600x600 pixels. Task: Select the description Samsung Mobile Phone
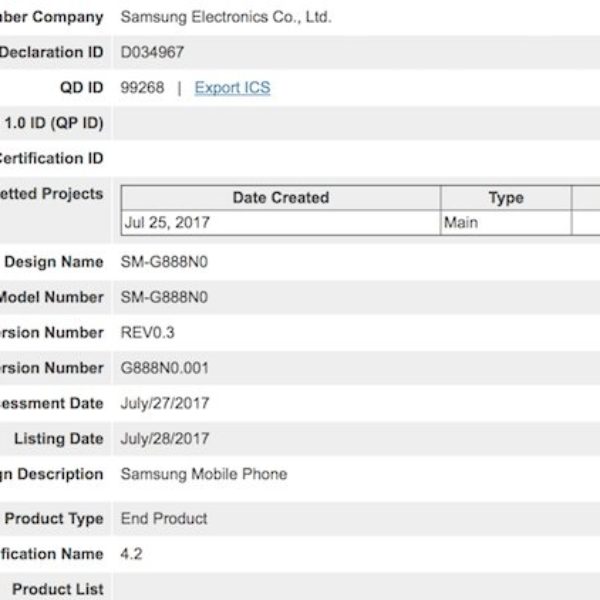tap(204, 474)
